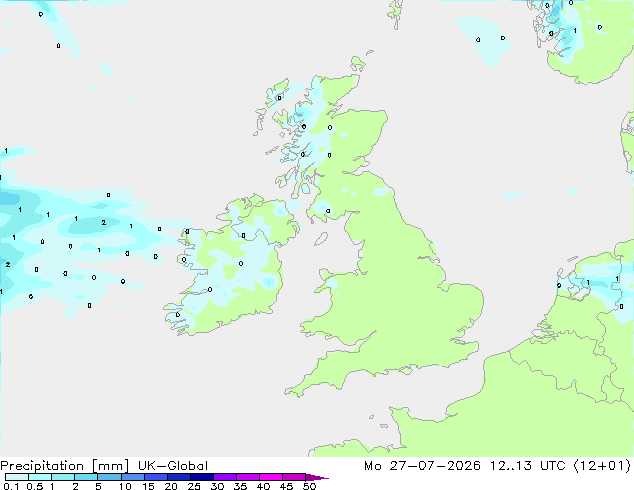This screenshot has width=634, height=490.
Task: Select legend swatch between 5 and 10
Action: click(x=110, y=477)
